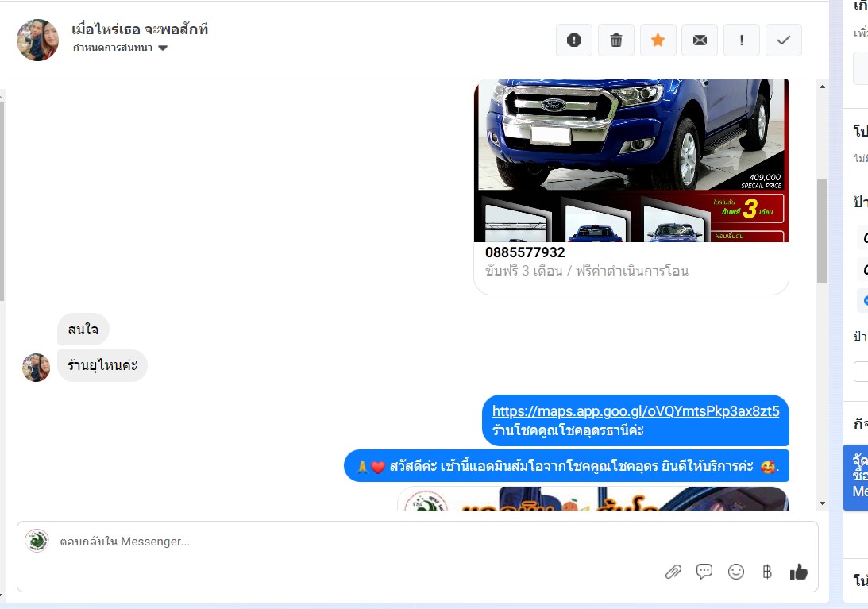The height and width of the screenshot is (609, 868).
Task: Focus the ตอบกลับใน Messenger reply field
Action: point(418,557)
